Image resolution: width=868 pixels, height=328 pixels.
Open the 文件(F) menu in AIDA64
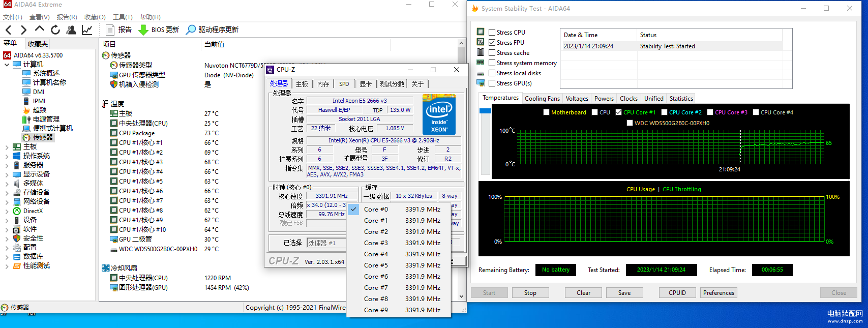13,17
